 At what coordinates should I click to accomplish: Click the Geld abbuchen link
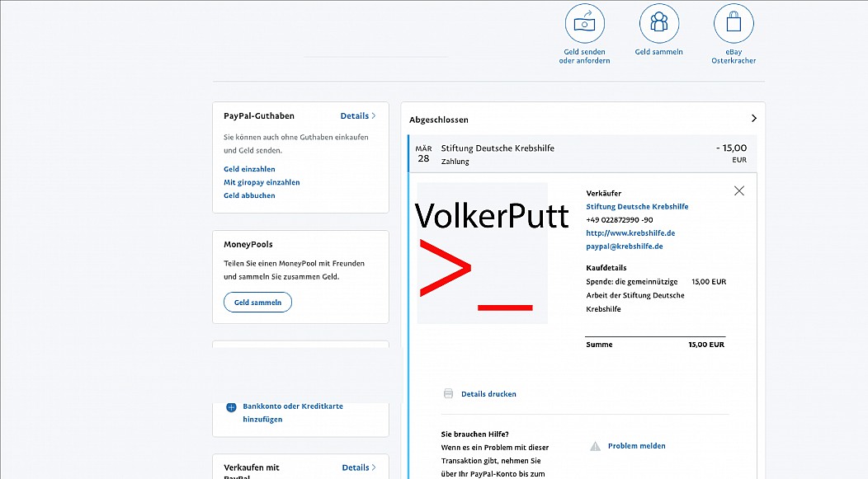249,195
